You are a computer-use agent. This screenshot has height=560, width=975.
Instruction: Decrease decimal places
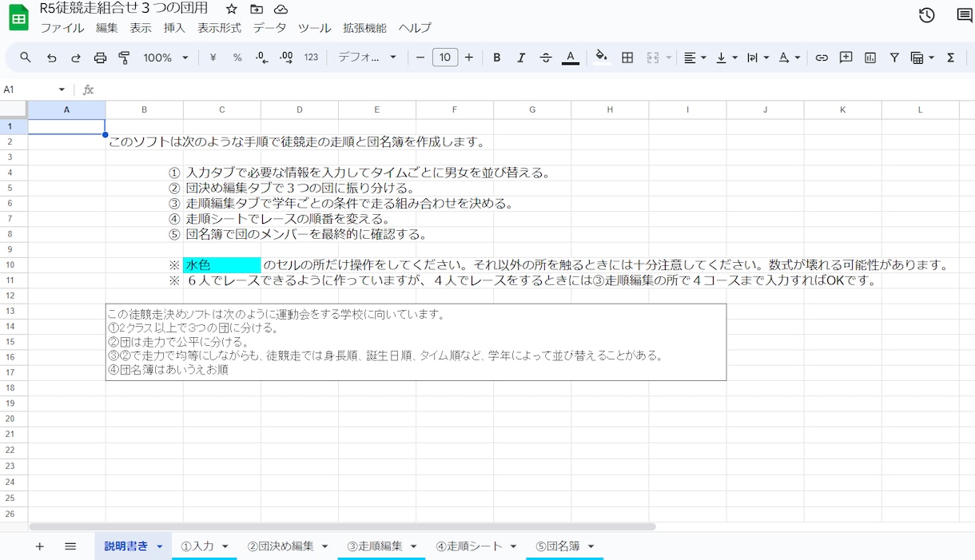pos(262,58)
